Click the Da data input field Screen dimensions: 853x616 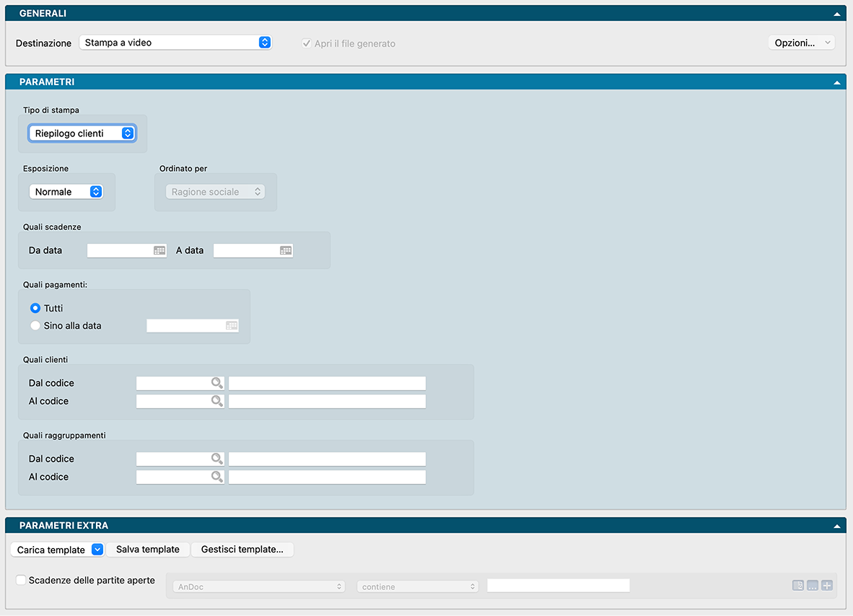pyautogui.click(x=119, y=250)
